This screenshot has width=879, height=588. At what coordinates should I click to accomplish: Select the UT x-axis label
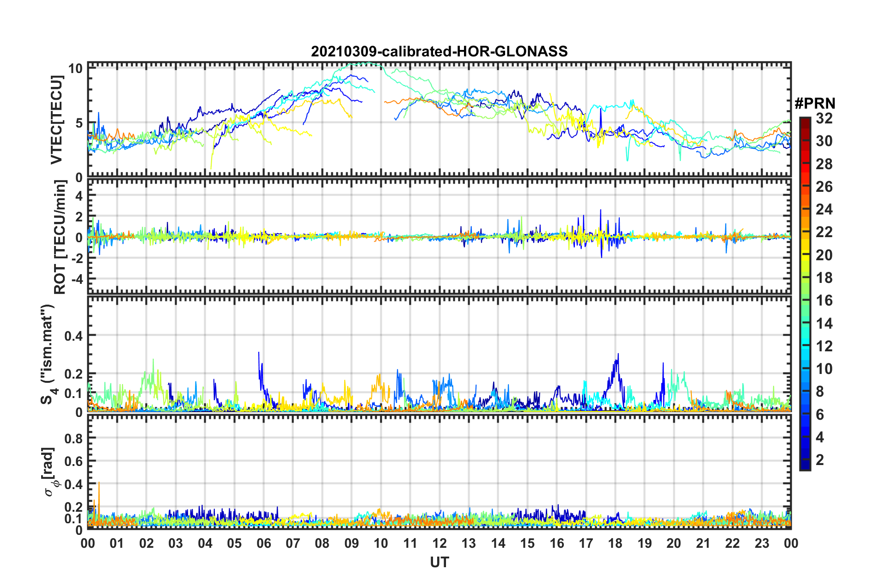[439, 562]
